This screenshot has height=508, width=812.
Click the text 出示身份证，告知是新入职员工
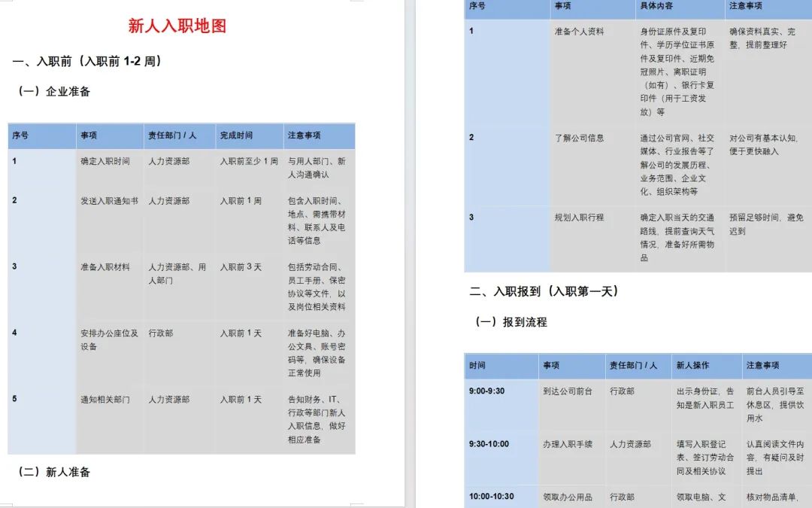(x=705, y=398)
